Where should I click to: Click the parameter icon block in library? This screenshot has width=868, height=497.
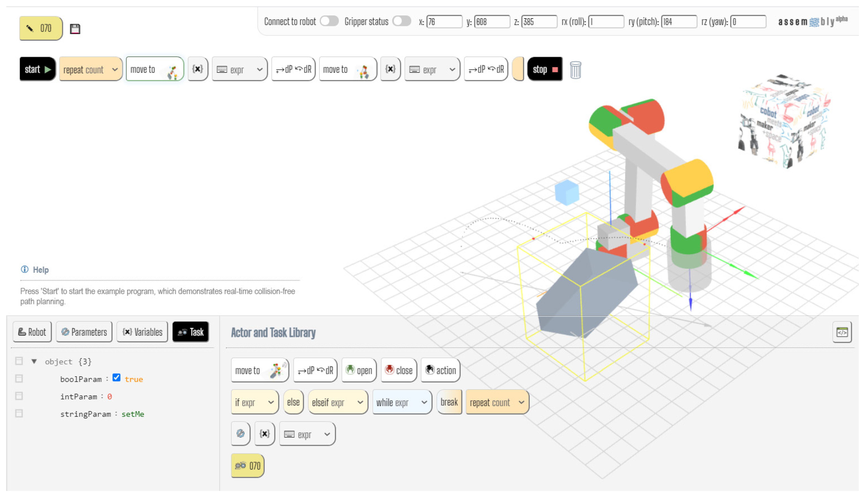pyautogui.click(x=240, y=433)
